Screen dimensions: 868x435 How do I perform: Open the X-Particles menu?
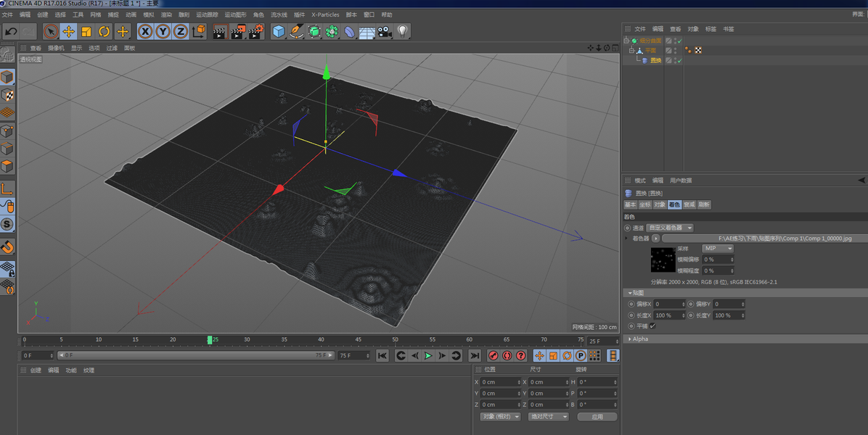click(325, 15)
